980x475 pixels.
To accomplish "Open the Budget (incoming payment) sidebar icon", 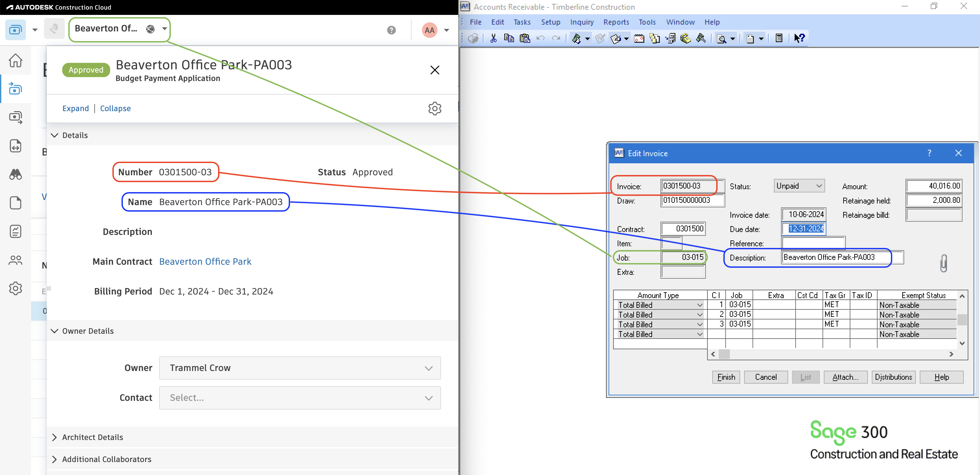I will 16,89.
